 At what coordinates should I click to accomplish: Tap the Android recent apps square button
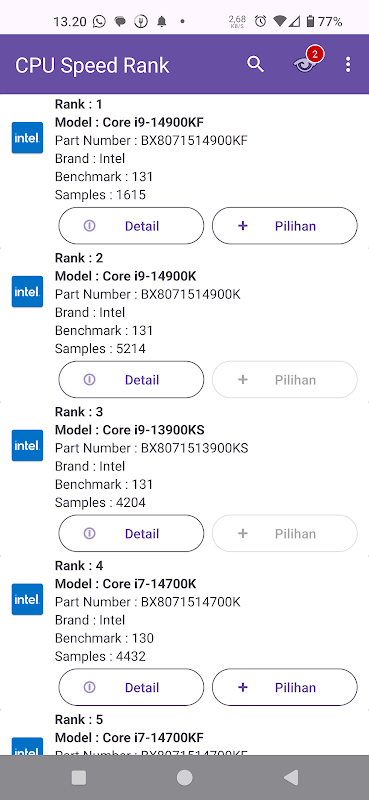pyautogui.click(x=79, y=778)
